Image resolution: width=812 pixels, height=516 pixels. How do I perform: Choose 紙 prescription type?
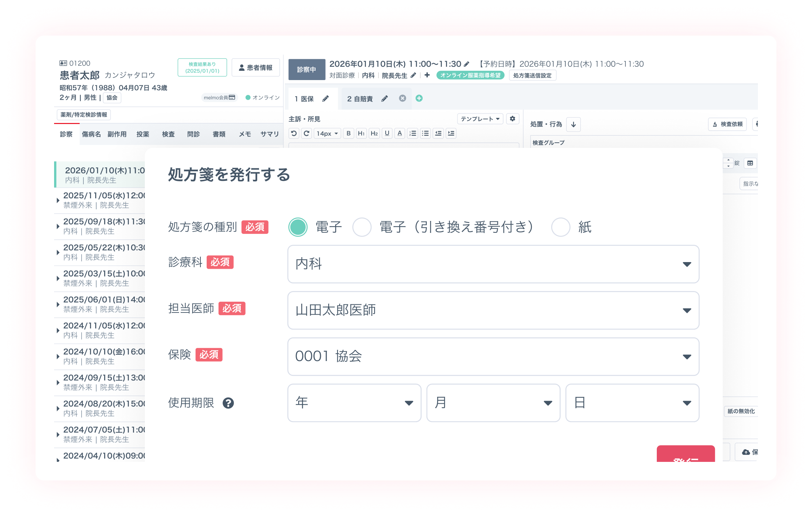click(x=560, y=227)
